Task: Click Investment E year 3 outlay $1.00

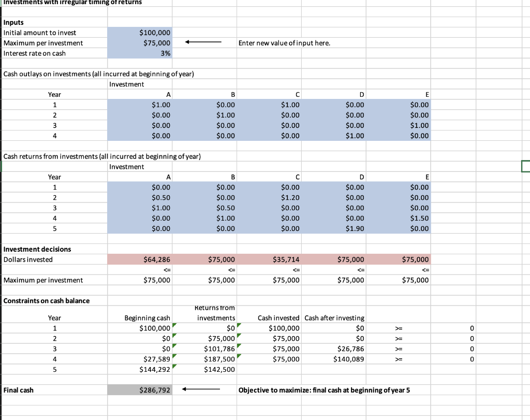Action: [x=398, y=125]
